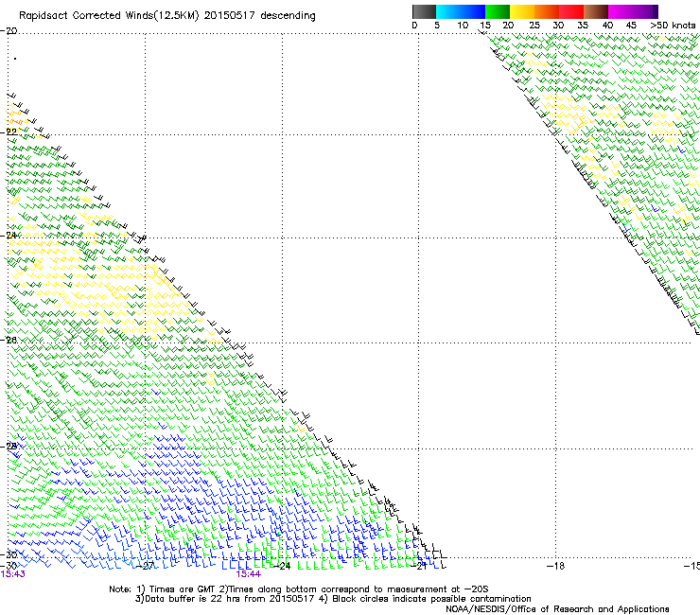Click the Rapidscat Corrected Winds chart title

click(167, 16)
